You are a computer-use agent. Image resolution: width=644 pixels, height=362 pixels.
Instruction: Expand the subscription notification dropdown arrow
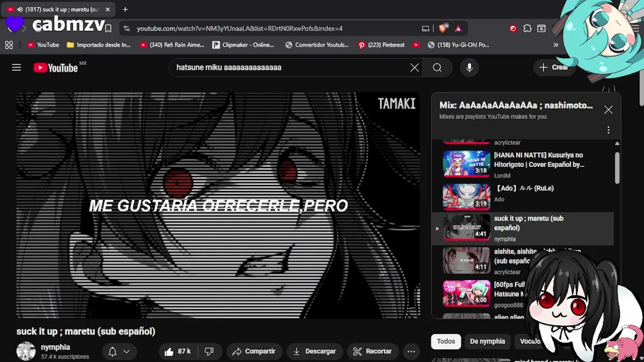pyautogui.click(x=127, y=351)
